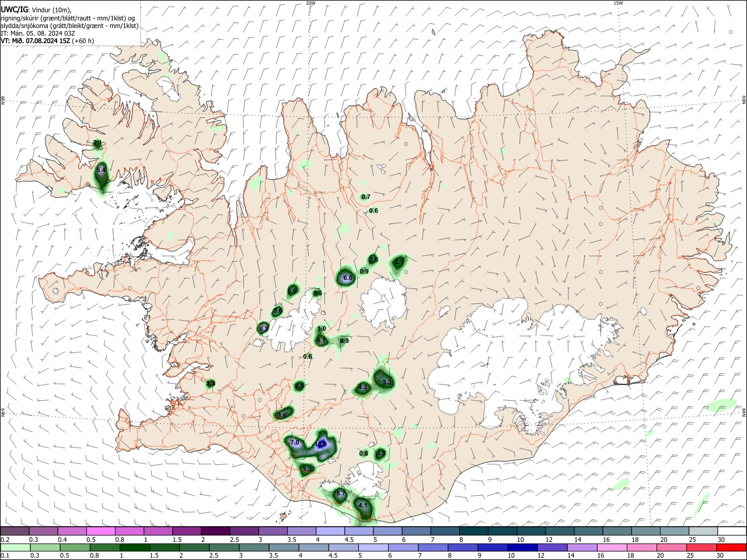
Task: Click the "0.2" value under the upper legend
Action: [x=5, y=540]
